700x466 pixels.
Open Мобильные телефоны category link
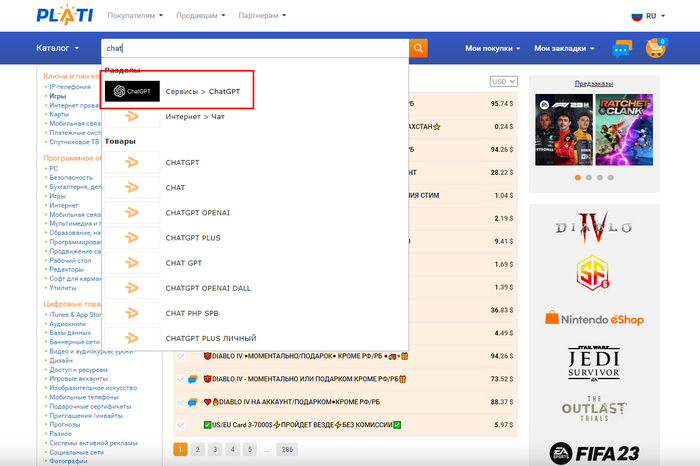84,397
